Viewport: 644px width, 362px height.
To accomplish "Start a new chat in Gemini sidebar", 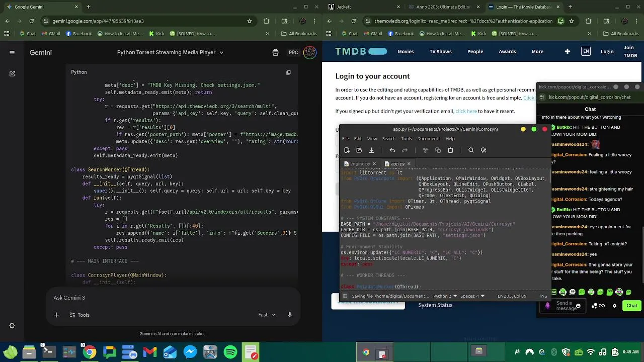I will click(12, 73).
